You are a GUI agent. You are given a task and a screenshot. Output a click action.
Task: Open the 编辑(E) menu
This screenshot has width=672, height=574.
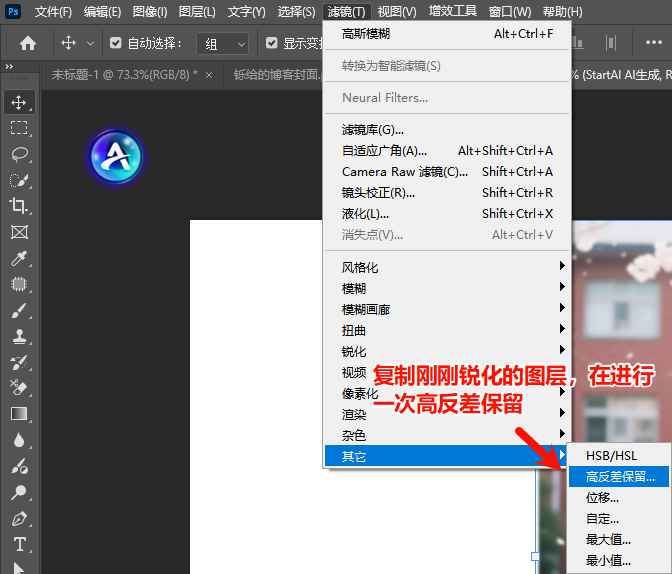tap(102, 12)
